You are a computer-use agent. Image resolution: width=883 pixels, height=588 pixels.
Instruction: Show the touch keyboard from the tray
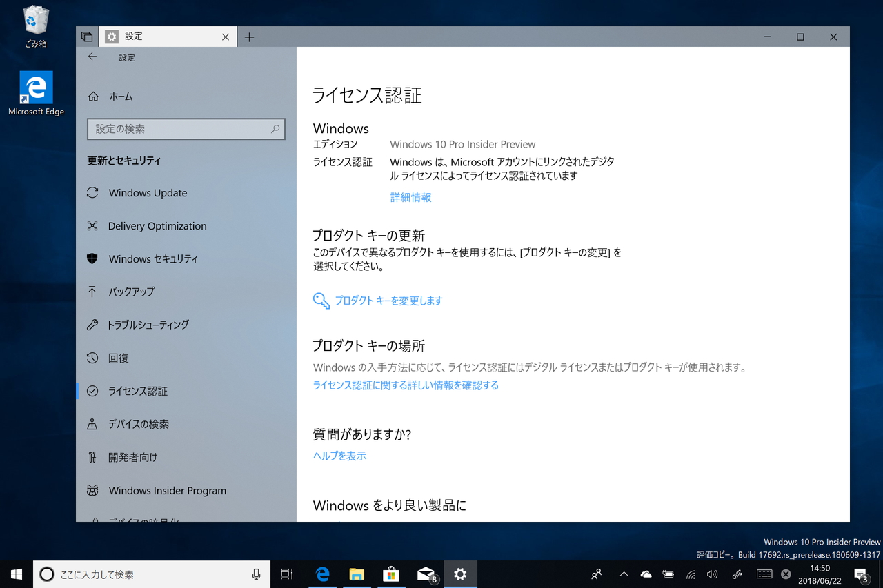(764, 574)
